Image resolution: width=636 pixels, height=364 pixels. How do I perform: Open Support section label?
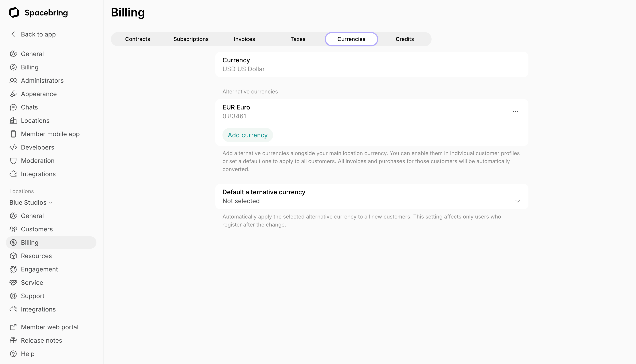pos(33,296)
